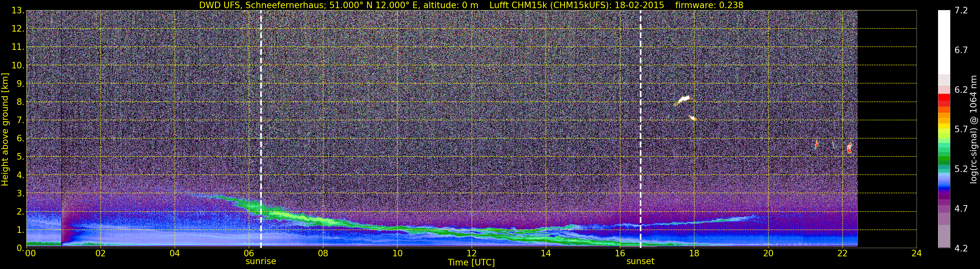Click the '4.' height axis tick
This screenshot has height=269, width=980.
[20, 175]
